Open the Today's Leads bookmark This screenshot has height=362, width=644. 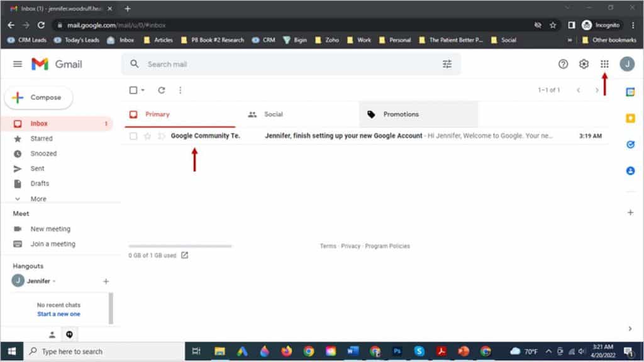tap(77, 40)
